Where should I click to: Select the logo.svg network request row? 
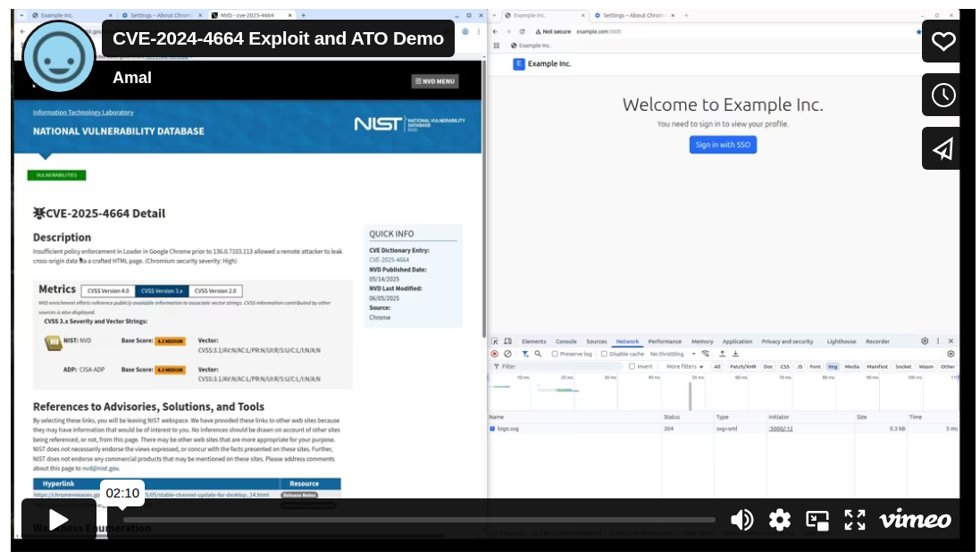[723, 429]
